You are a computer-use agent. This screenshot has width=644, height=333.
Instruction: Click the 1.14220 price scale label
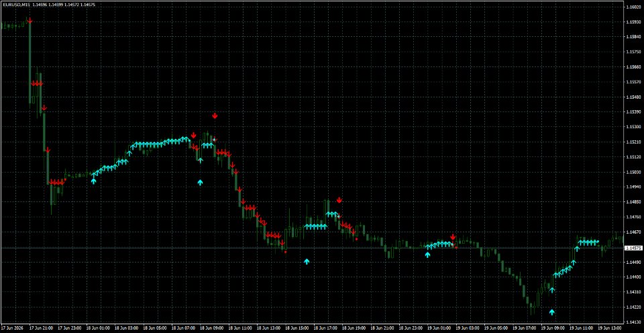click(633, 307)
